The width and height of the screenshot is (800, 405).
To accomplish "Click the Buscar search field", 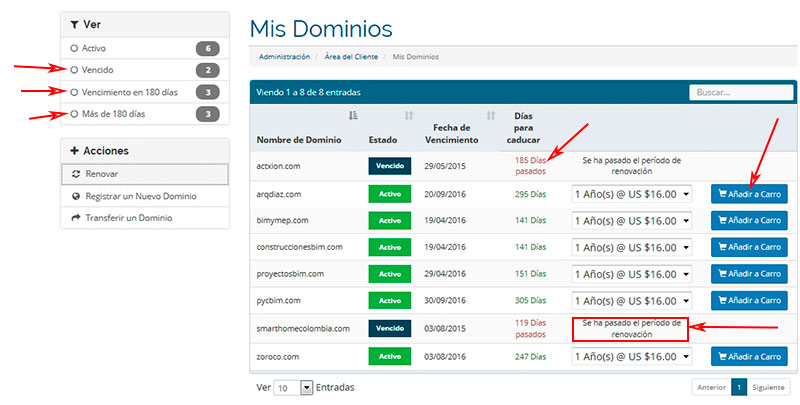I will click(x=741, y=92).
